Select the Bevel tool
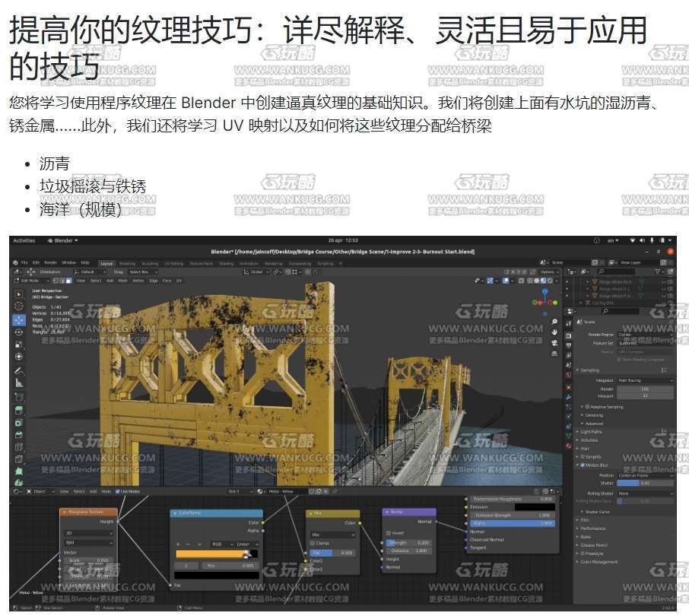 [x=18, y=435]
